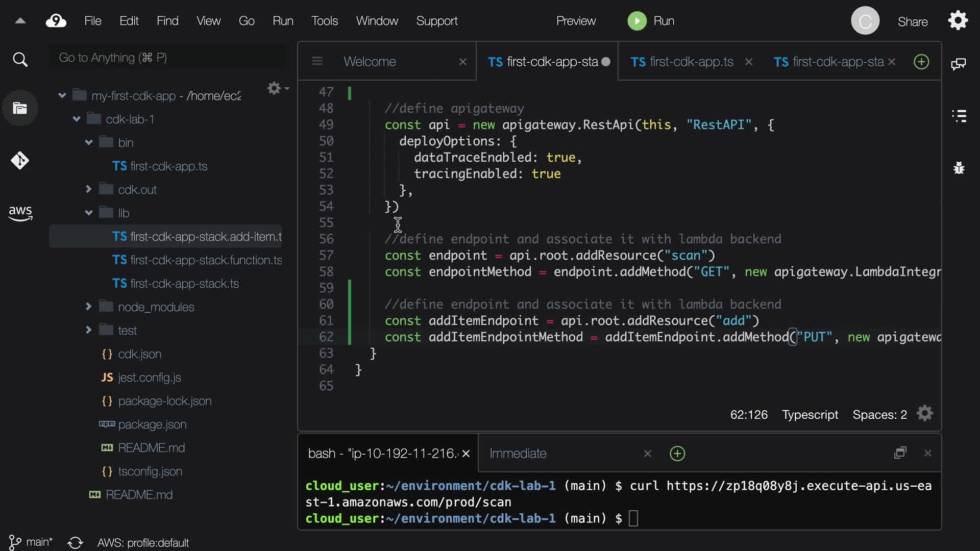Expand the cdk.out folder
The width and height of the screenshot is (980, 551).
point(89,189)
